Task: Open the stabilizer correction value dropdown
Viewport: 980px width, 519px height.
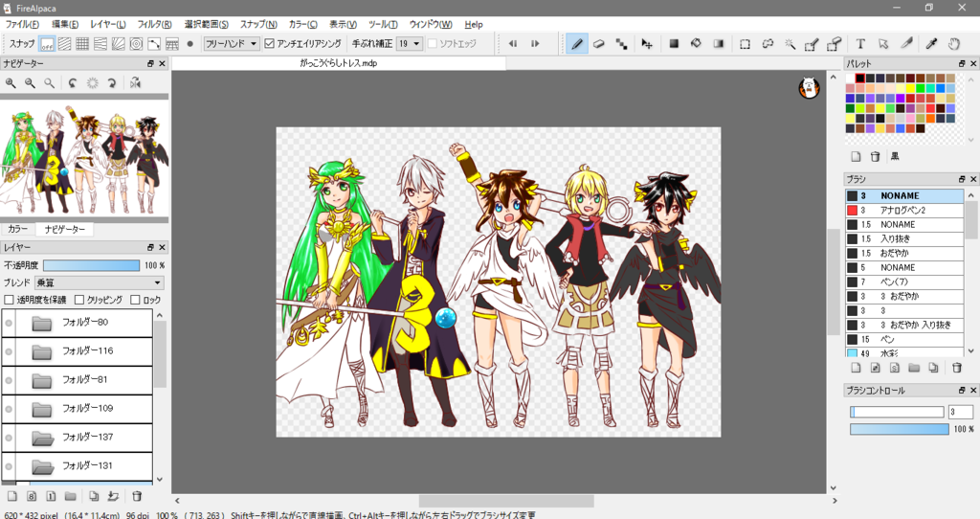Action: [x=410, y=44]
